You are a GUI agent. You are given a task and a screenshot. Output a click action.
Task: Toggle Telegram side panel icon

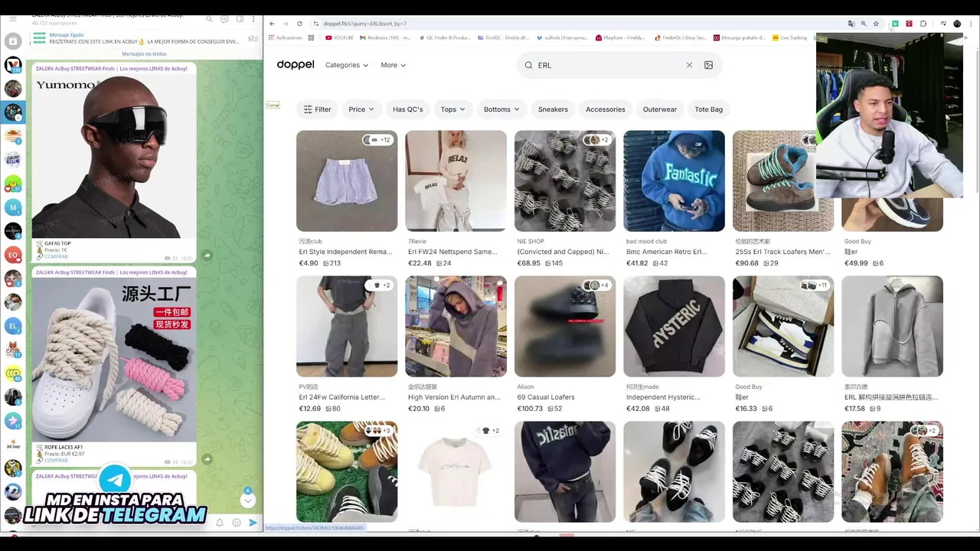240,19
